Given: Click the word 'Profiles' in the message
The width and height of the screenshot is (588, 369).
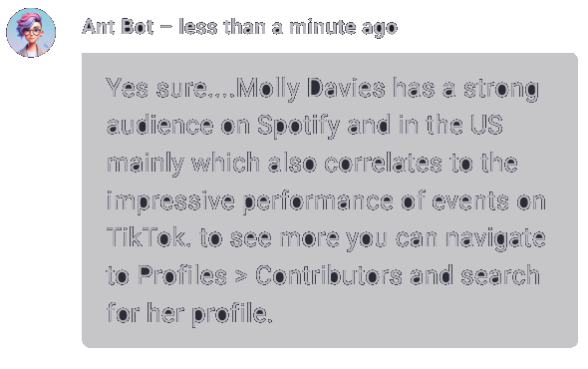Looking at the screenshot, I should (182, 275).
